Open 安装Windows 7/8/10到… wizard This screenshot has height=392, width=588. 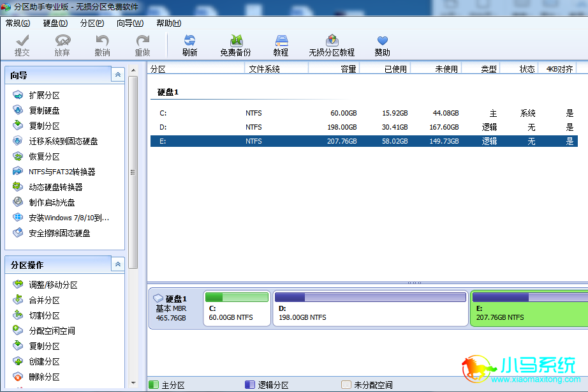(61, 218)
